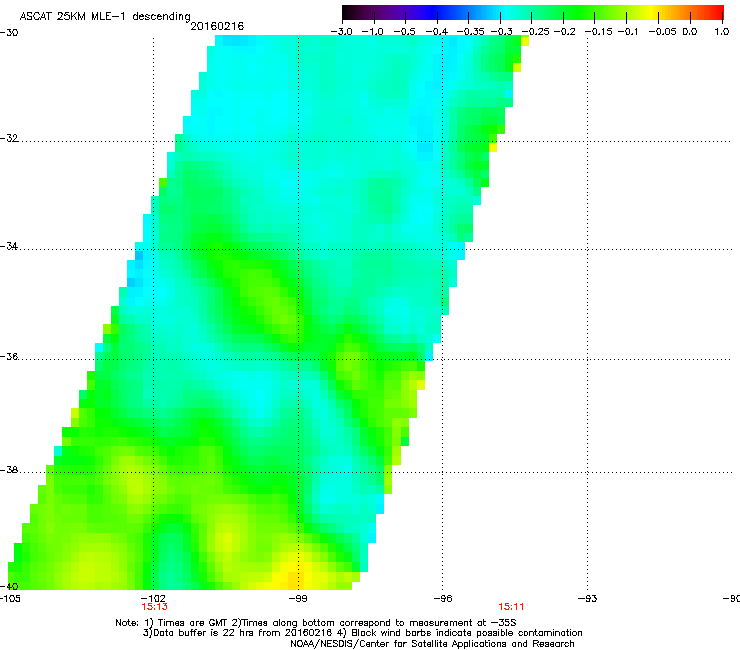Click the -0.05 colorbar label
740x650 pixels.
coord(662,32)
